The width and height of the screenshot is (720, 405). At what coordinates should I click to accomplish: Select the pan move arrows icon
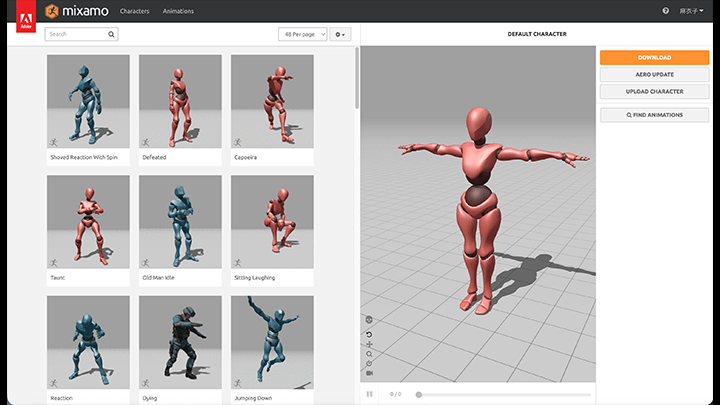(x=369, y=344)
